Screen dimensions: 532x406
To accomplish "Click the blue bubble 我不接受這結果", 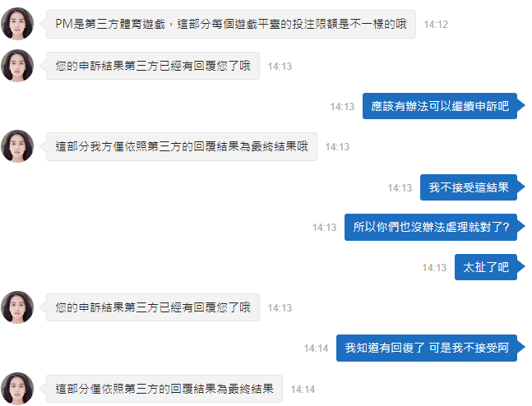I will tap(469, 187).
